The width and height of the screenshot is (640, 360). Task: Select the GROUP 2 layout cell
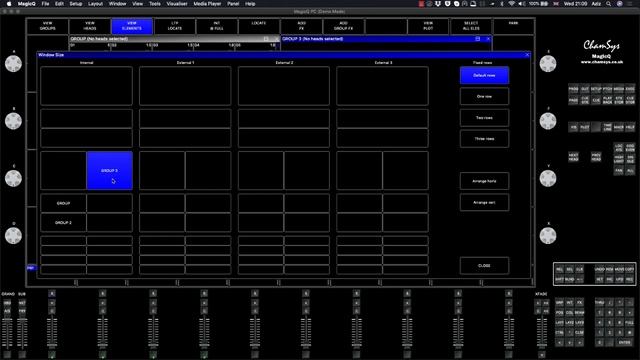63,223
